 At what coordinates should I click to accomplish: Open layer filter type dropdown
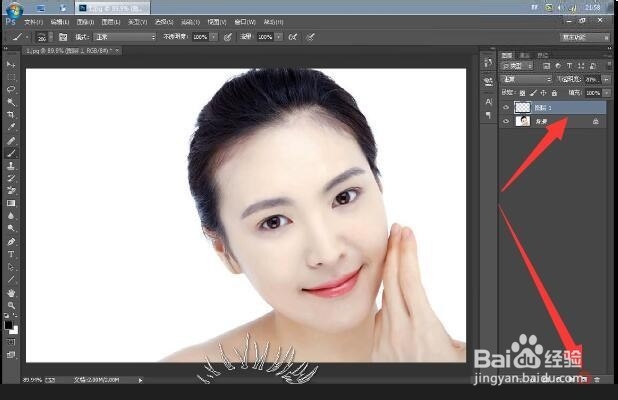[516, 66]
